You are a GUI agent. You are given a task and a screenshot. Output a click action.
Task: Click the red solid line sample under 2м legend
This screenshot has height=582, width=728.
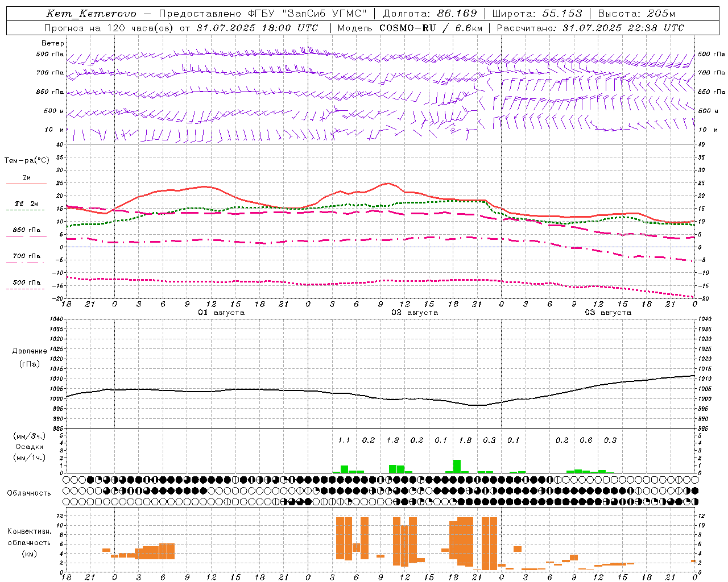click(x=26, y=184)
